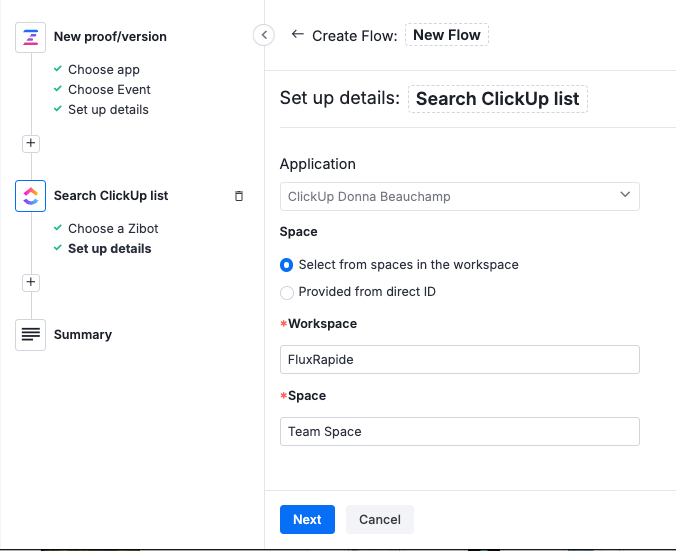Click the Application dropdown chevron arrow
676x551 pixels.
[625, 195]
